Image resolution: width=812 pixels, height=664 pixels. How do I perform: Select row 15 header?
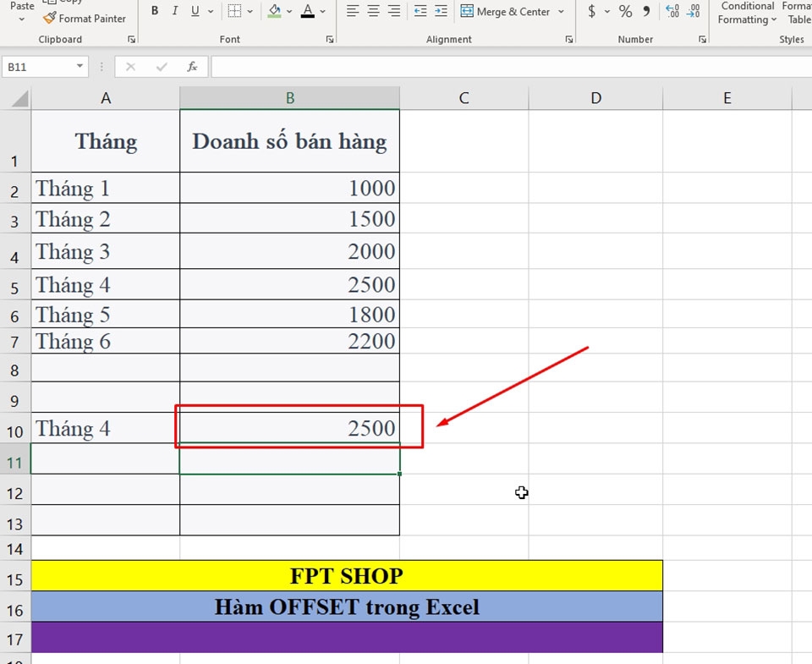(x=15, y=576)
